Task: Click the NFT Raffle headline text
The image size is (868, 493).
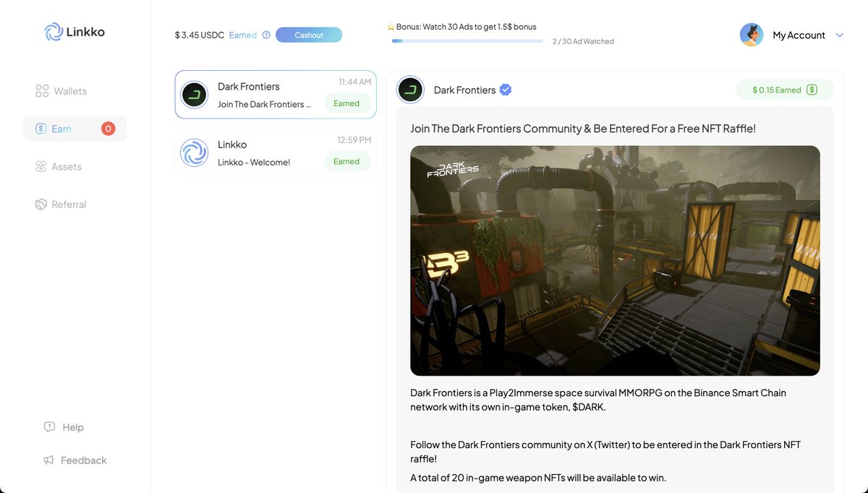Action: (x=583, y=129)
